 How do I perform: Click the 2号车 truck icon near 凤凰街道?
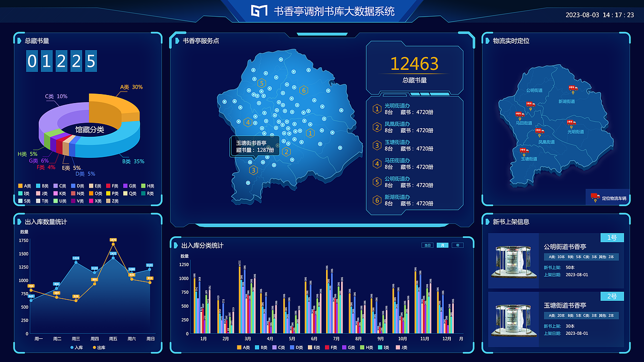point(540,131)
